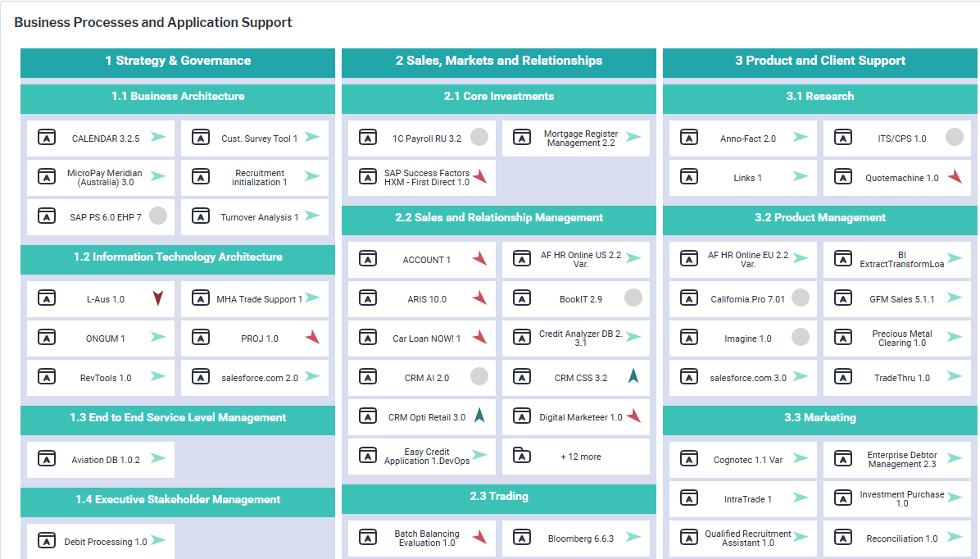Select the application icon on the CALENDAR 3.2.5 card
980x559 pixels.
click(47, 138)
